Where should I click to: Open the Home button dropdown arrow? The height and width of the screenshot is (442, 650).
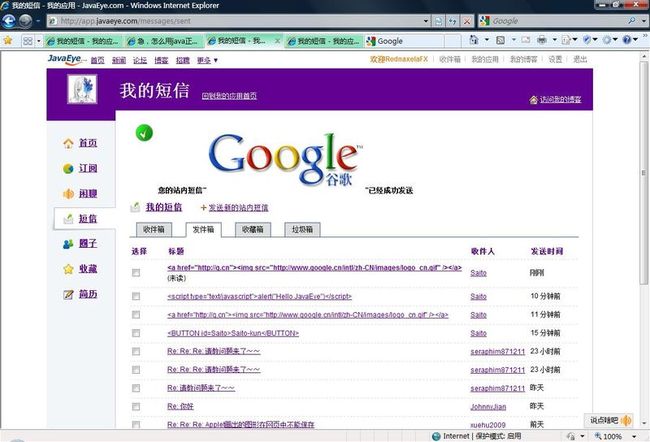(487, 40)
